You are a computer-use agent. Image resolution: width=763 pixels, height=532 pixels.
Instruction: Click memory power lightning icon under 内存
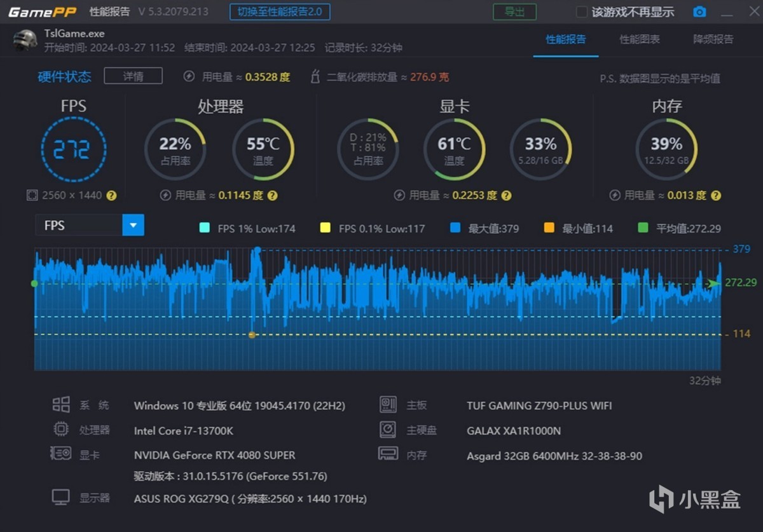pos(614,196)
